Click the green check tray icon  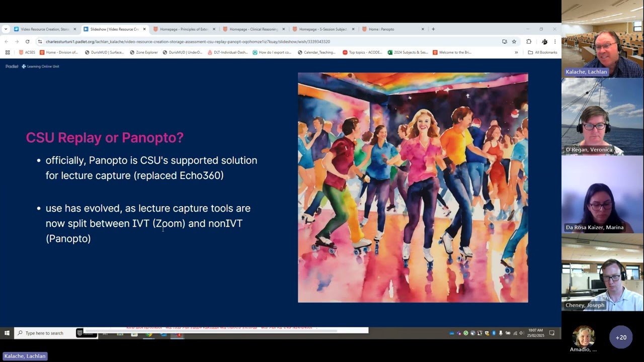tap(466, 333)
